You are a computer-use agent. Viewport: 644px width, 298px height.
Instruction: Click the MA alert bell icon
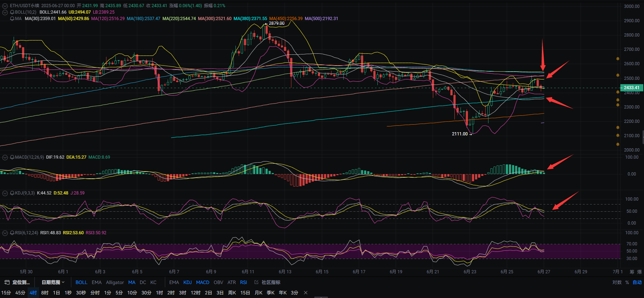12,19
